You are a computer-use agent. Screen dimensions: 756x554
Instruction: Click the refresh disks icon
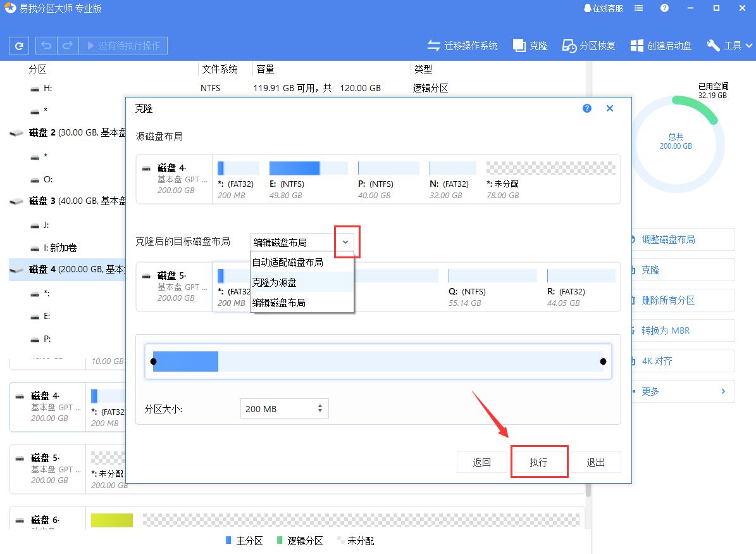pos(18,45)
